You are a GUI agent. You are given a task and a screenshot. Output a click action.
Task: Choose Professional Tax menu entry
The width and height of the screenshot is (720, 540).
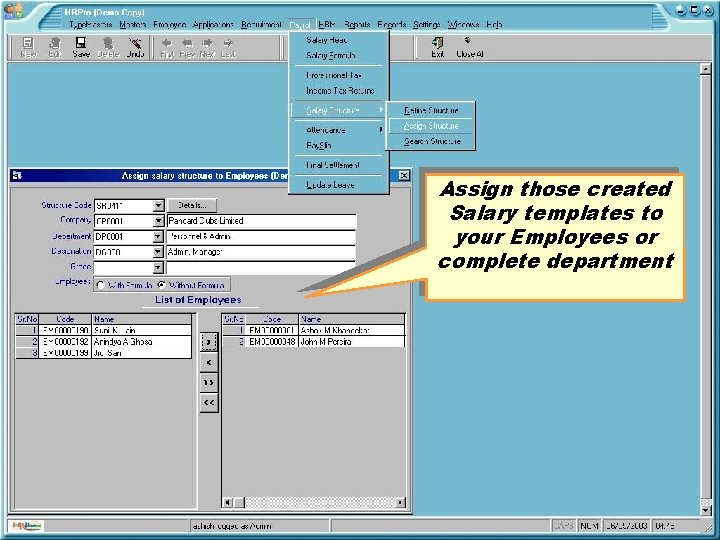(338, 75)
